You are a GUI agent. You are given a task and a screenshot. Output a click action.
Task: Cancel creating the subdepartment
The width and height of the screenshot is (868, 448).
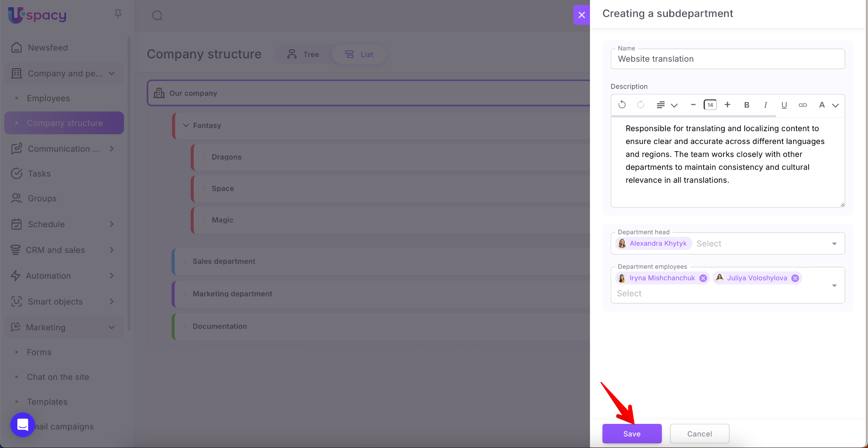(699, 434)
